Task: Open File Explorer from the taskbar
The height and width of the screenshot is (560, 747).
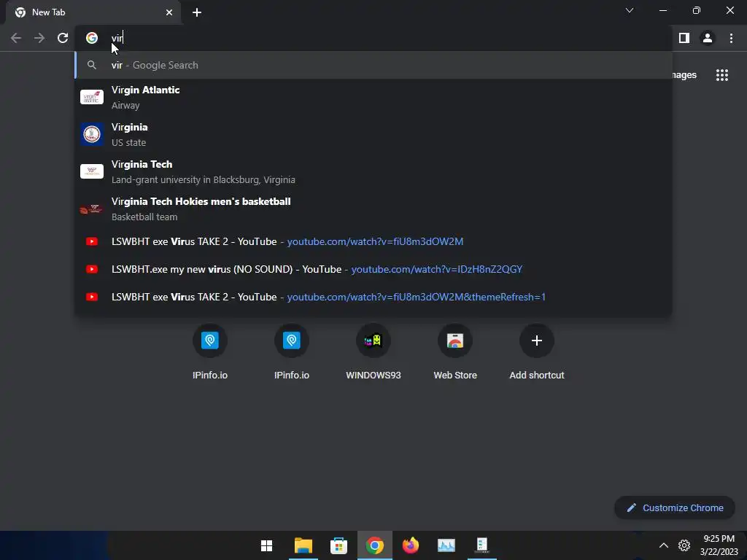Action: [x=303, y=545]
